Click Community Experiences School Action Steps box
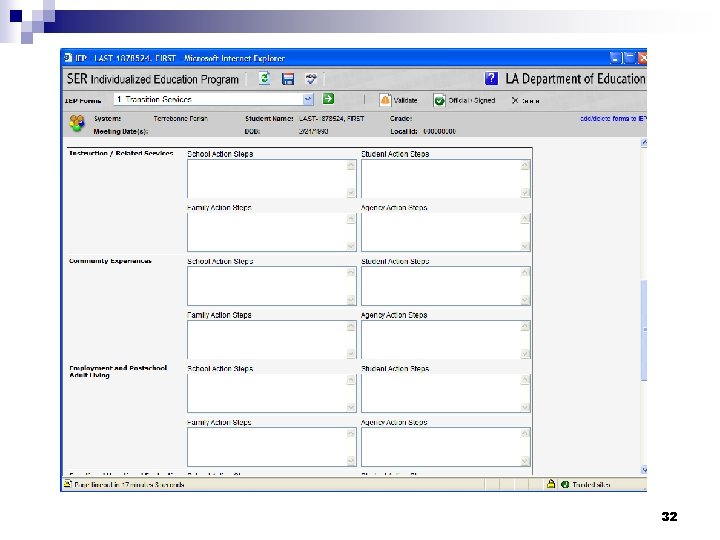Viewport: 720px width, 540px height. coord(271,286)
